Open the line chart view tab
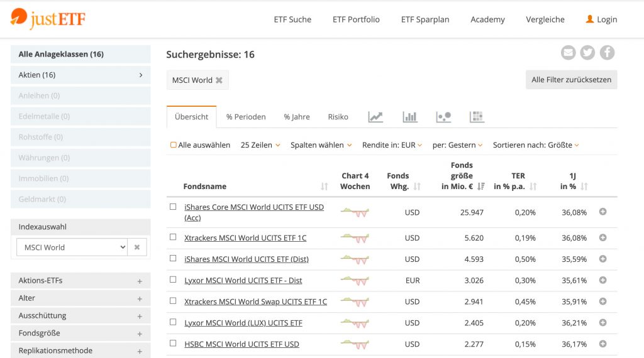 point(375,117)
